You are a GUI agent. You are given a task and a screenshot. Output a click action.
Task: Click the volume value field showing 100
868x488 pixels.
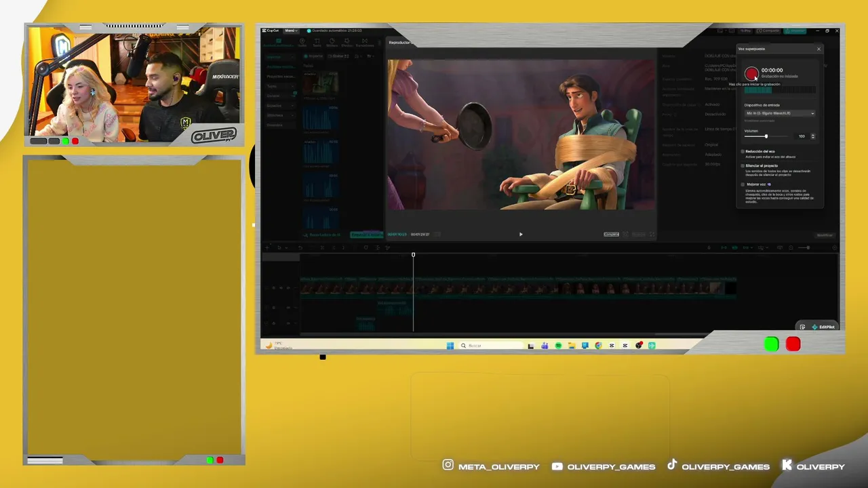801,136
